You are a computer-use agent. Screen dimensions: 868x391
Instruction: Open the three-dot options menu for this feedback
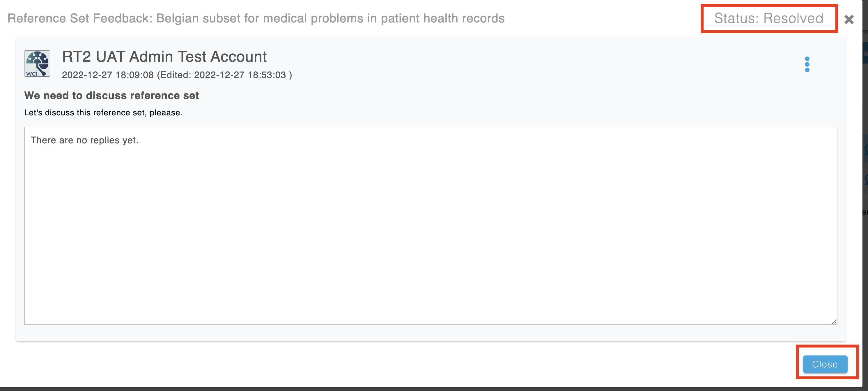(807, 64)
